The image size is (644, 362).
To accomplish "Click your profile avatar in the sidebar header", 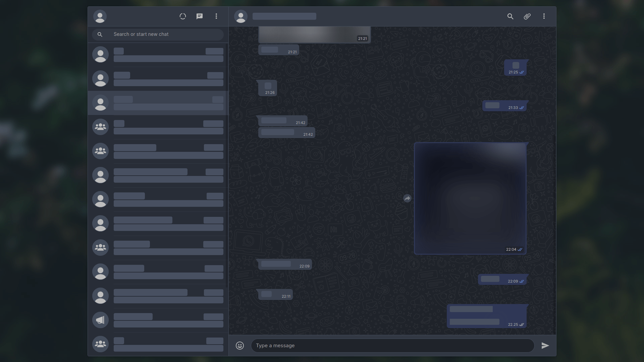I will 100,16.
